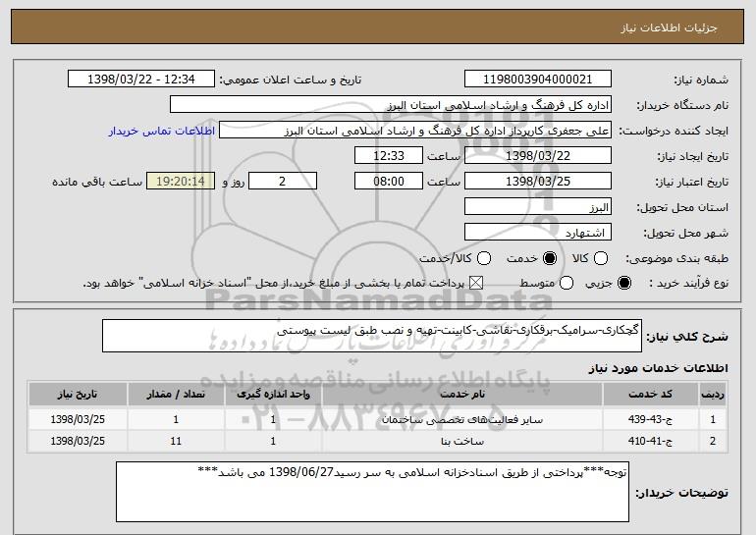Click the کد خدمت column header
The width and height of the screenshot is (756, 535).
(x=650, y=395)
